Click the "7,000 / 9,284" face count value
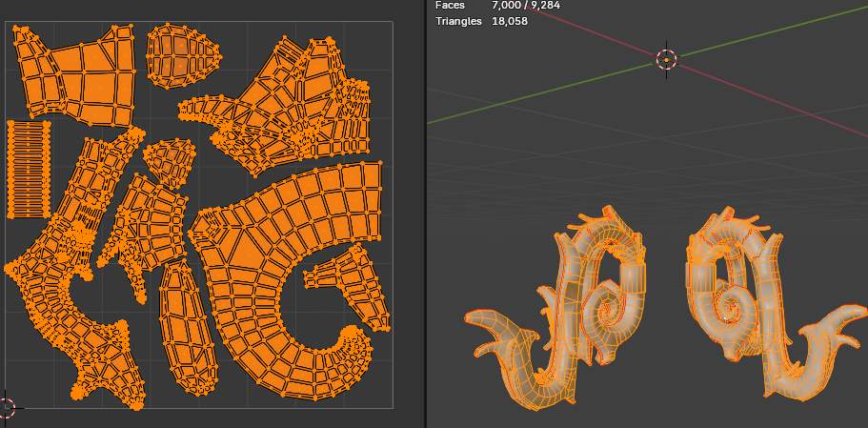The width and height of the screenshot is (868, 428). click(526, 5)
